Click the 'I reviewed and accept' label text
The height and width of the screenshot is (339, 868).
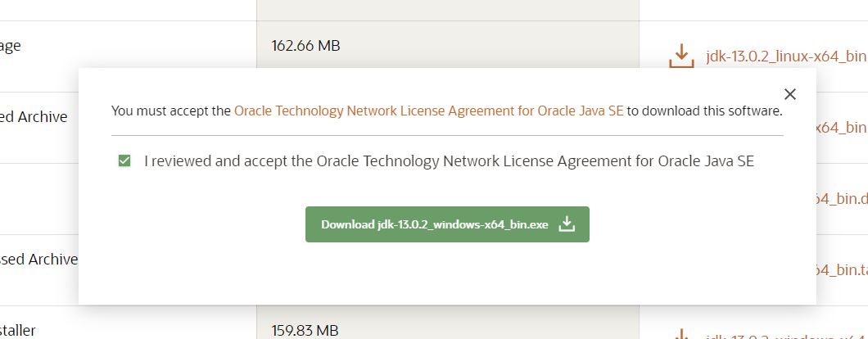449,161
